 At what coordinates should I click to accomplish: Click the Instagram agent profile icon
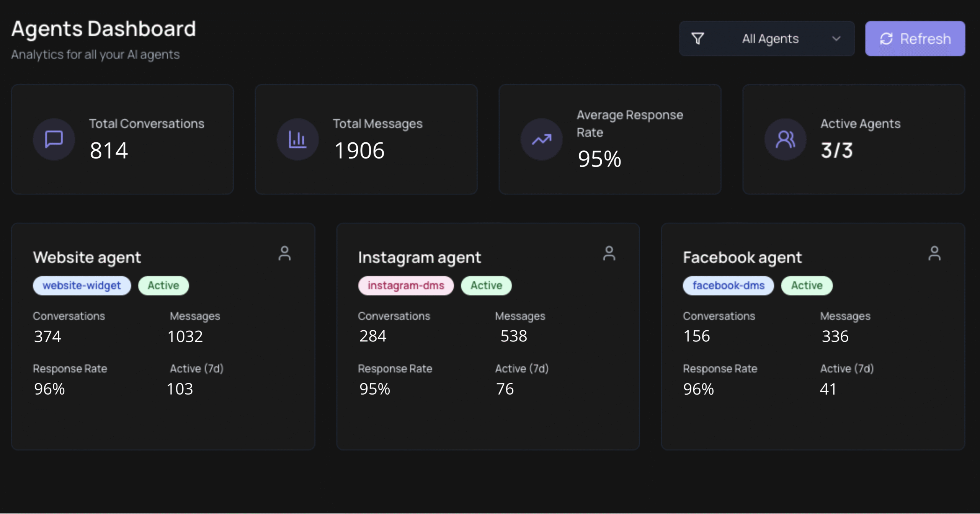(609, 253)
